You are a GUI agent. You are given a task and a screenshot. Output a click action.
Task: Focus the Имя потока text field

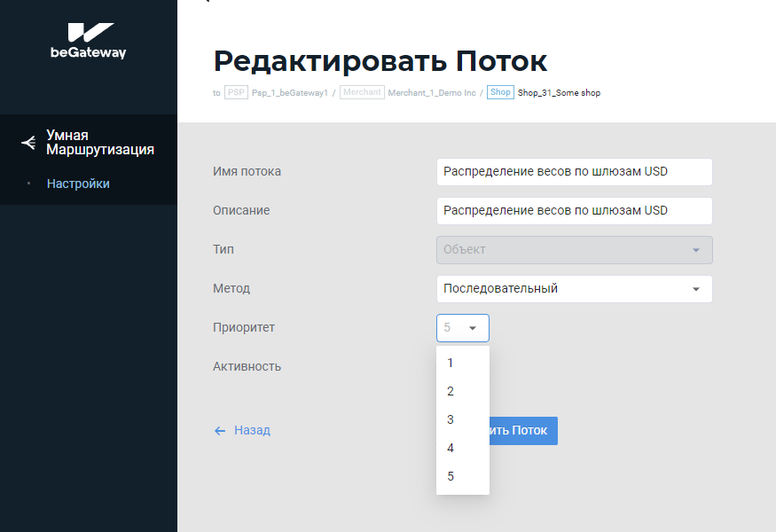[574, 172]
